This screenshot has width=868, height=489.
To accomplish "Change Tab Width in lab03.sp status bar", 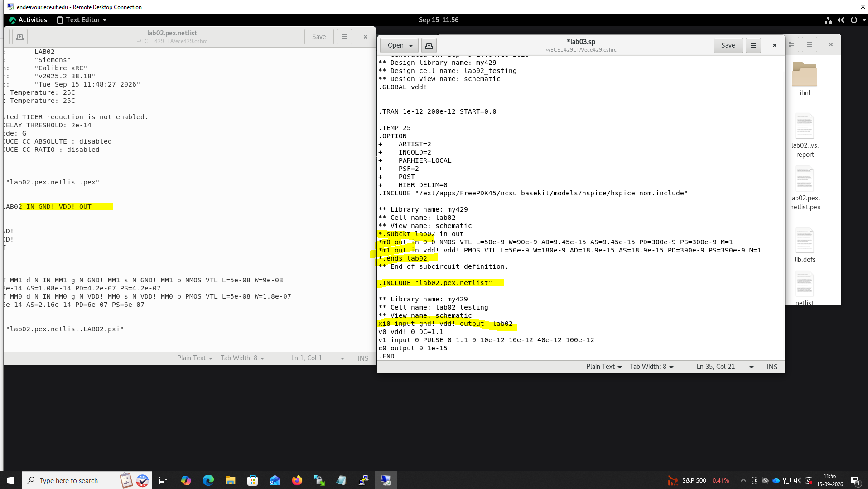I will coord(651,367).
